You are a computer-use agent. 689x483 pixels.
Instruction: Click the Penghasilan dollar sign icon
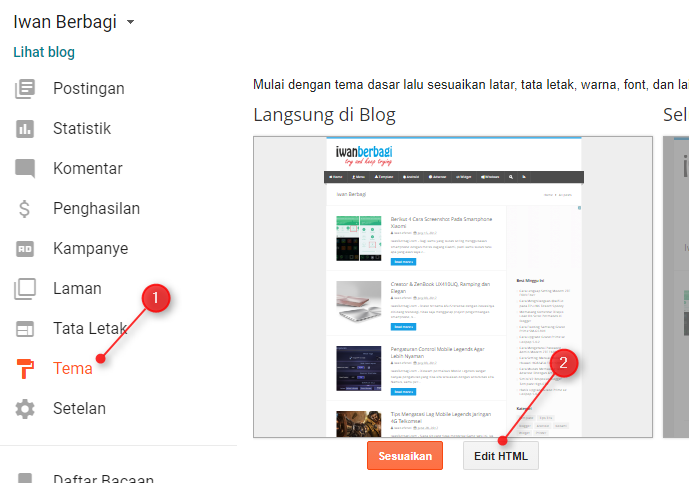[x=25, y=209]
